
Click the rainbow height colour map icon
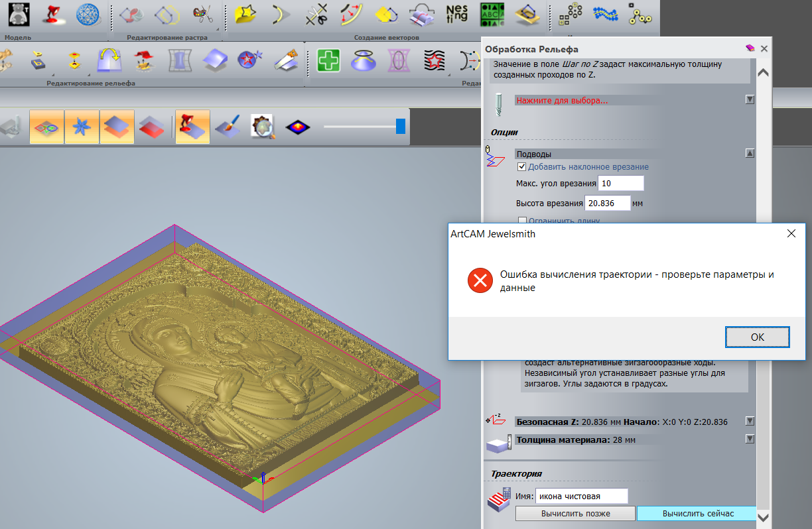click(x=297, y=127)
